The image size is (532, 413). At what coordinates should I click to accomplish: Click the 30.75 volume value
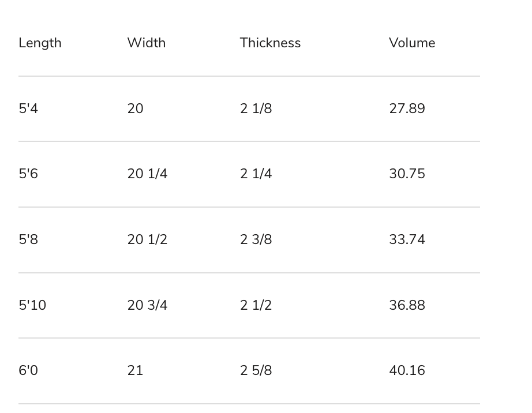tap(407, 174)
